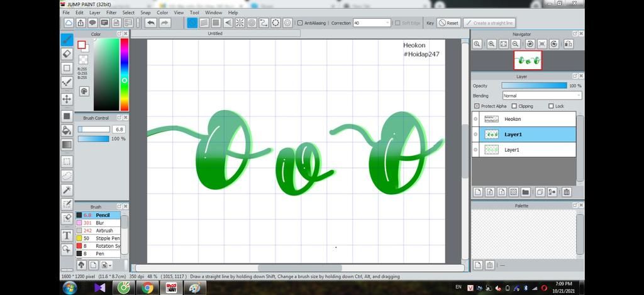Click the clock in system tray

(x=563, y=287)
